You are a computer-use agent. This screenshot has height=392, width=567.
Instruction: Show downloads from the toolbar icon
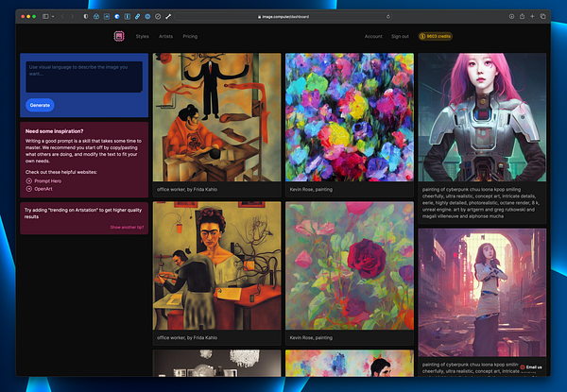(x=511, y=17)
